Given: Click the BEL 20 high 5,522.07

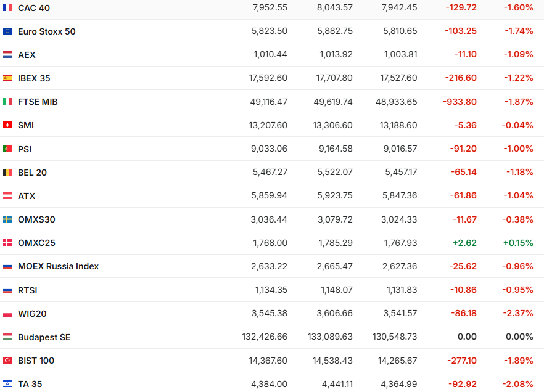Looking at the screenshot, I should (335, 172).
